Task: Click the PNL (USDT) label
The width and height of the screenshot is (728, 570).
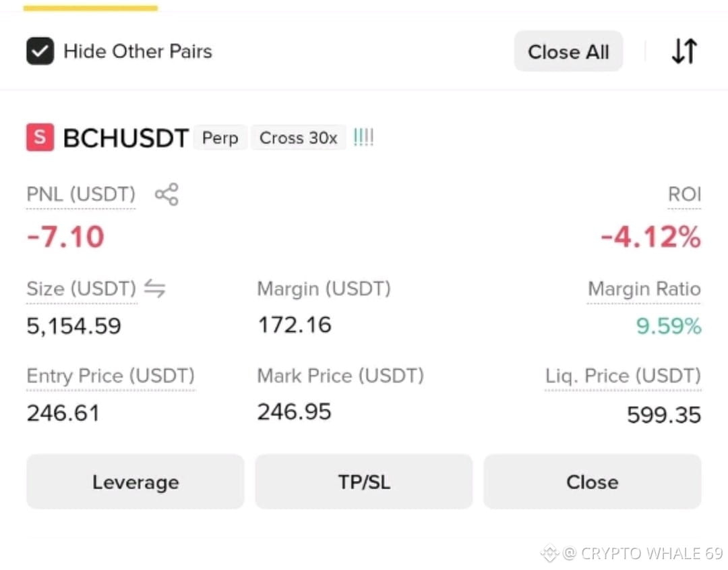Action: pos(81,194)
